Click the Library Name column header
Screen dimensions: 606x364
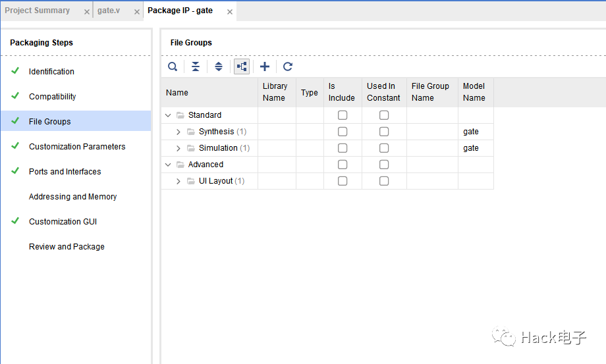pyautogui.click(x=277, y=93)
